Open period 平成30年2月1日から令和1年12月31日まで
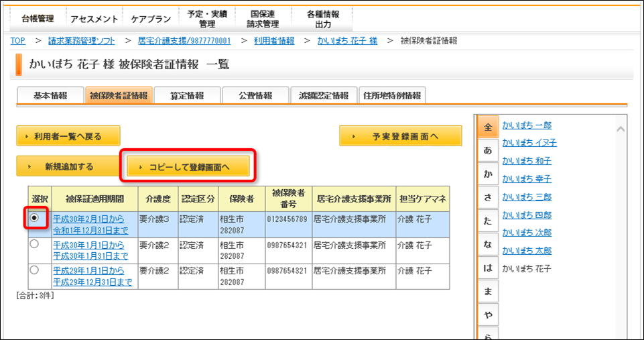This screenshot has width=644, height=340. coord(90,225)
